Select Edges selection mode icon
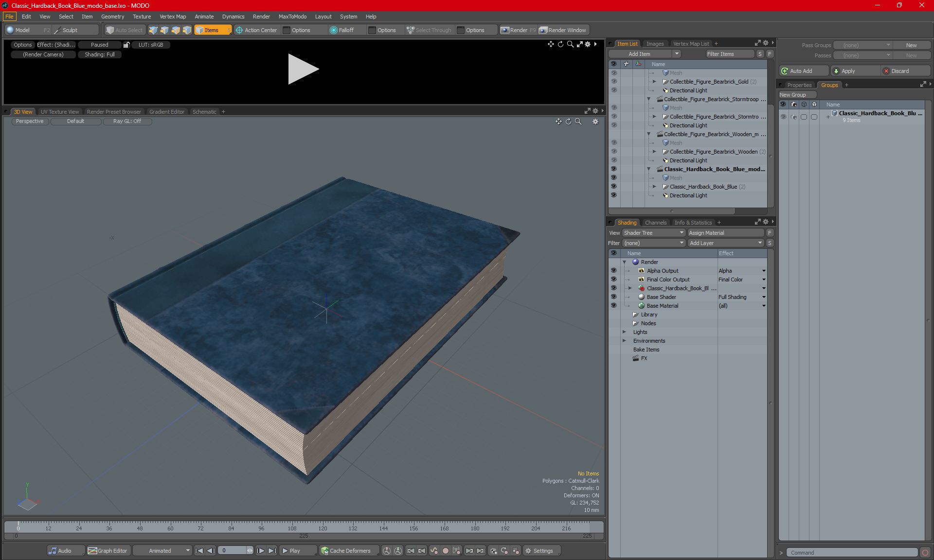Image resolution: width=934 pixels, height=560 pixels. click(164, 30)
